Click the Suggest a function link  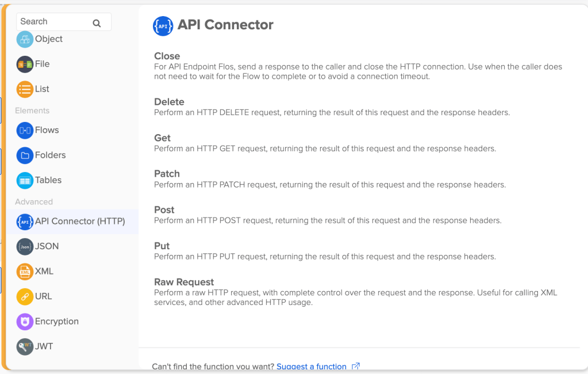pos(312,367)
